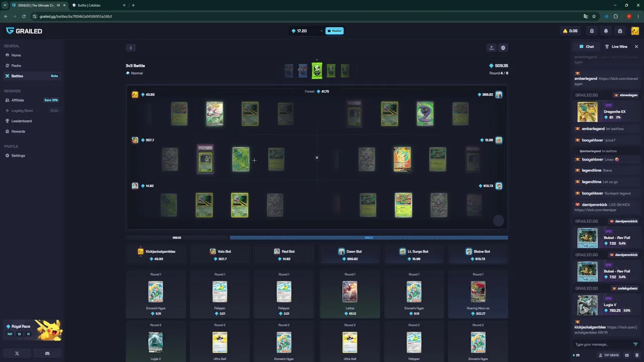Open the gift rewards icon in header
The height and width of the screenshot is (362, 644).
pyautogui.click(x=592, y=31)
